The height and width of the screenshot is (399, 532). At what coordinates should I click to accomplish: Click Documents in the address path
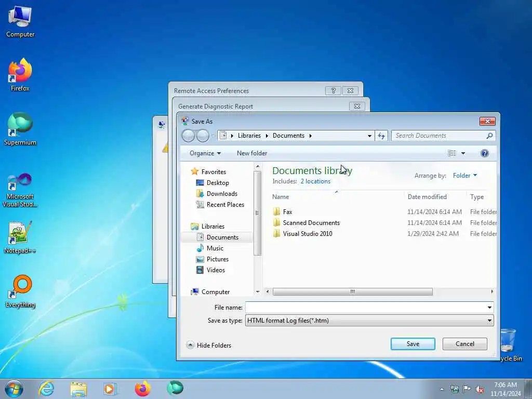pyautogui.click(x=288, y=136)
